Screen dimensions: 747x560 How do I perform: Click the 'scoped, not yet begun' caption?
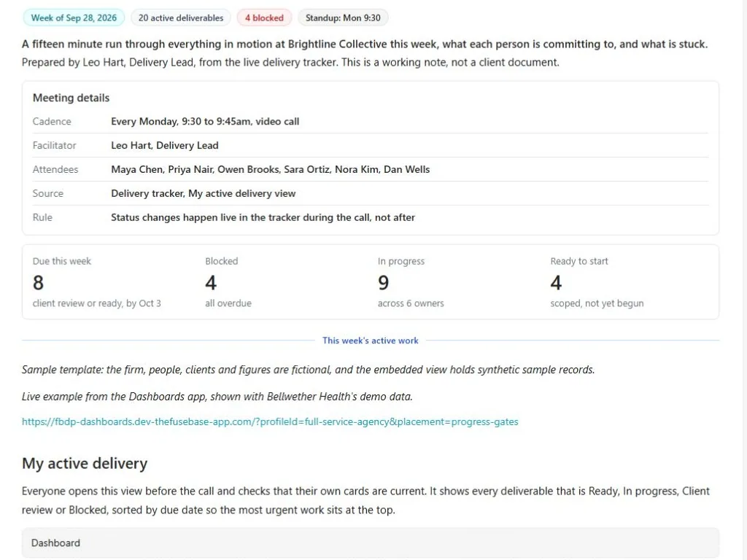[597, 303]
